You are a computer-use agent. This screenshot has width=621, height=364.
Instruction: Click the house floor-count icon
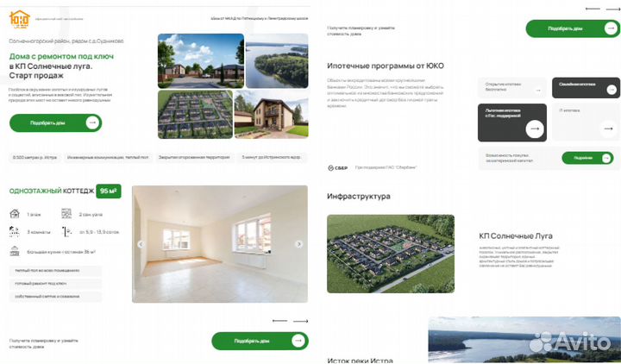point(15,214)
